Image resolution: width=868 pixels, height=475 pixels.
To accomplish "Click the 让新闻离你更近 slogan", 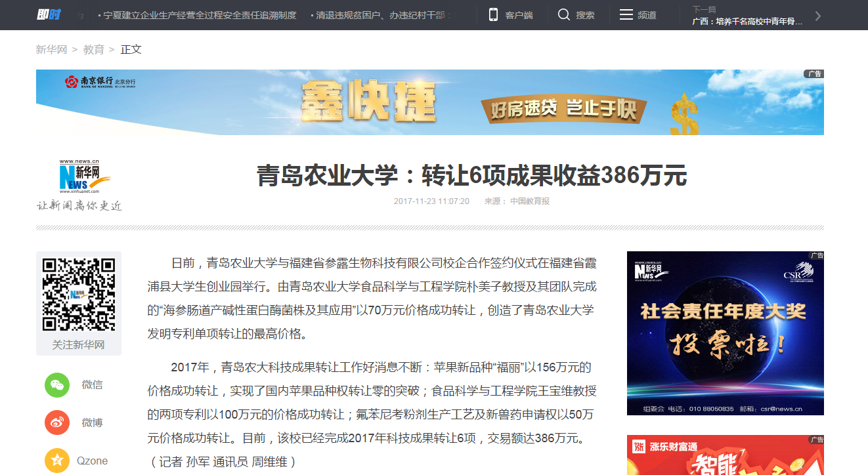I will coord(79,205).
